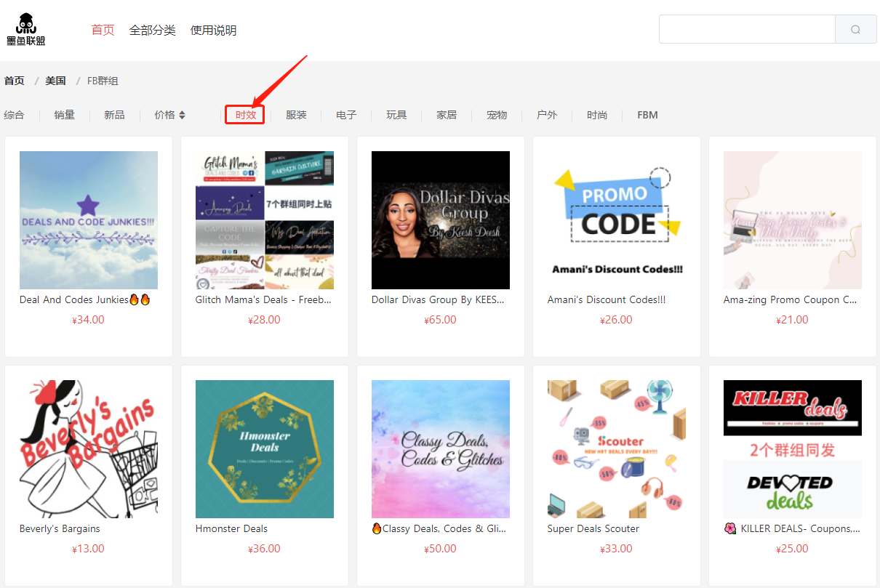Filter by the 服装 category
The height and width of the screenshot is (588, 880).
tap(296, 115)
